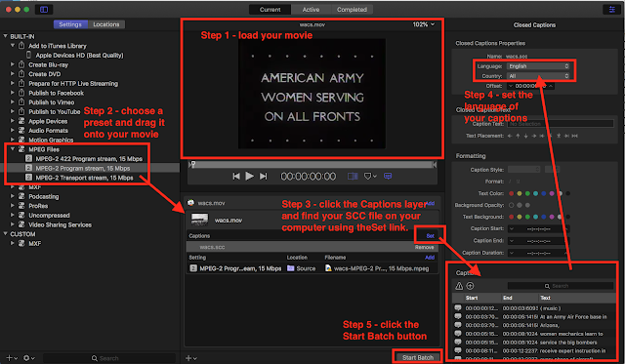Open the Caption Style dropdown
The width and height of the screenshot is (625, 364).
click(x=524, y=170)
